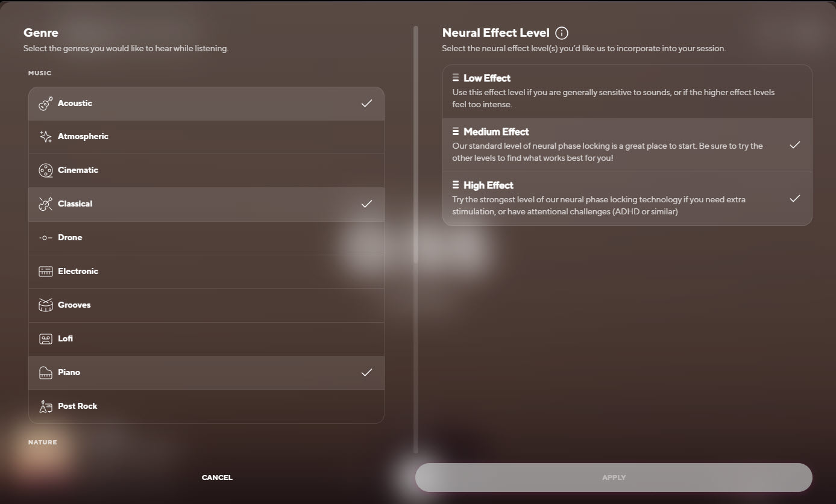Click the Post Rock genre icon
The height and width of the screenshot is (504, 836).
(45, 406)
